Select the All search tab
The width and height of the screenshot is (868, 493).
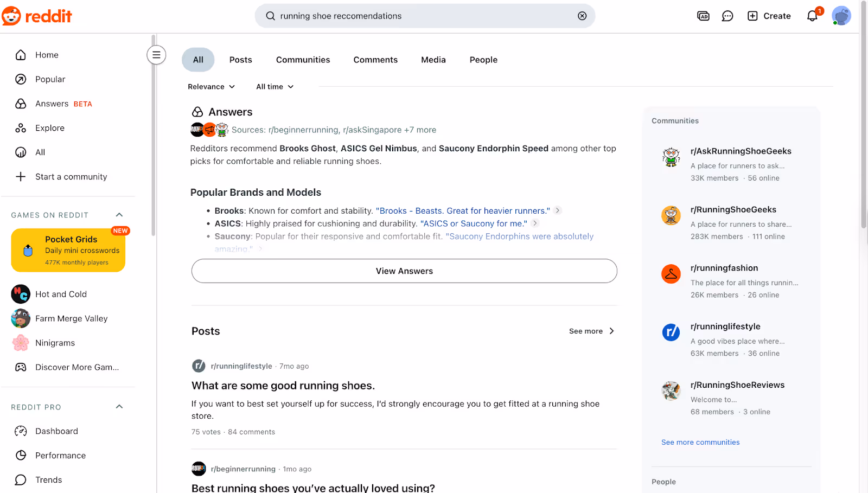pos(198,60)
